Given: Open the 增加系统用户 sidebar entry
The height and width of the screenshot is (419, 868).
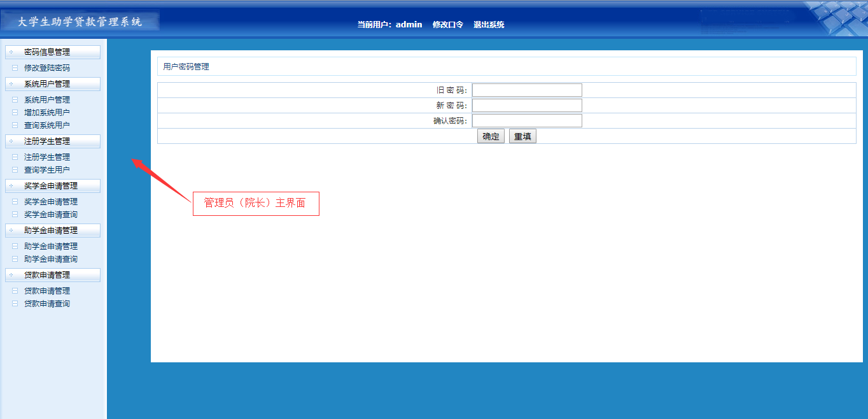Looking at the screenshot, I should [47, 113].
